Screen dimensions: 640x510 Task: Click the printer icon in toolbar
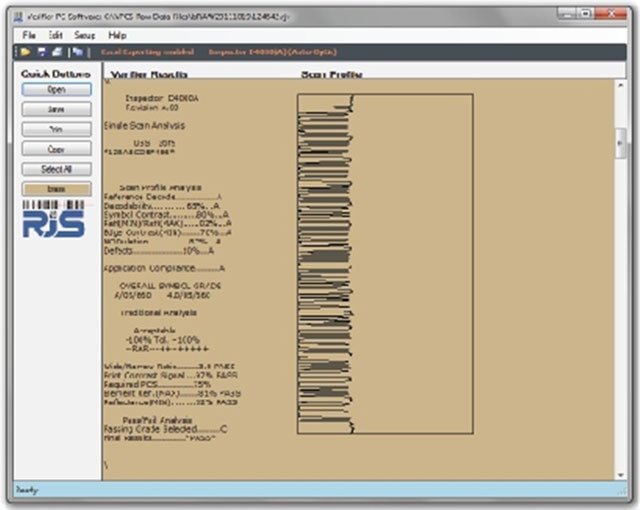58,52
